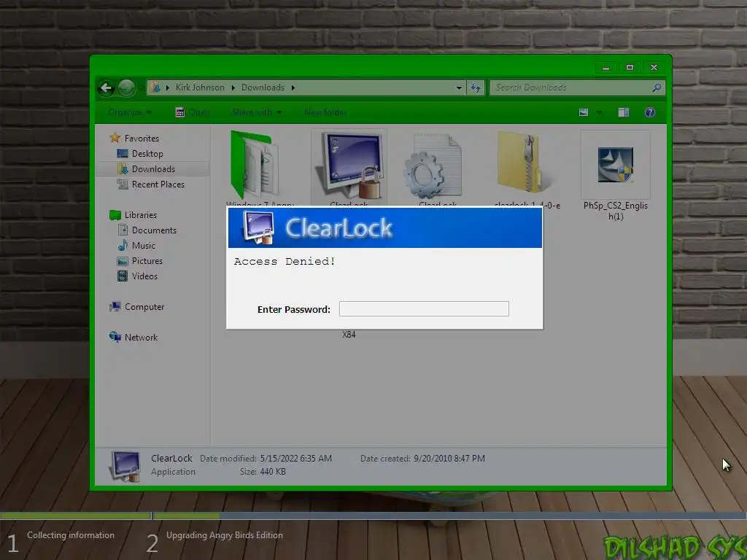This screenshot has width=747, height=560.
Task: Select the Downloads breadcrumb in address bar
Action: pos(263,87)
